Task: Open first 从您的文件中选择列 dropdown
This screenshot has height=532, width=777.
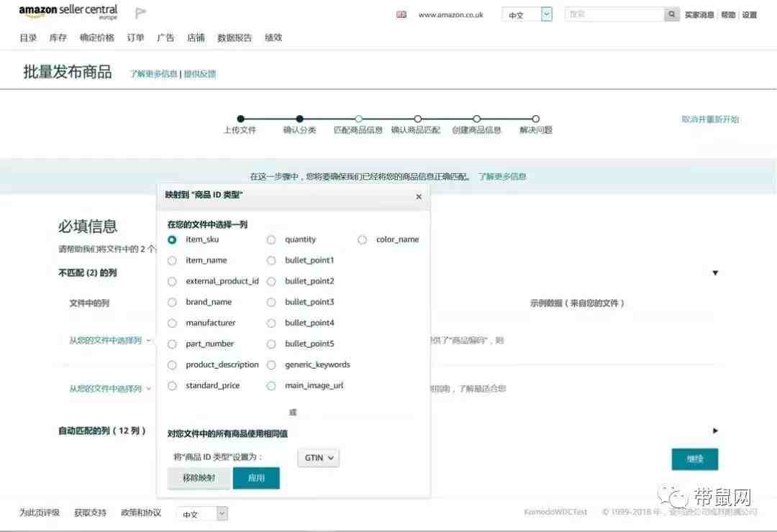Action: pyautogui.click(x=110, y=340)
